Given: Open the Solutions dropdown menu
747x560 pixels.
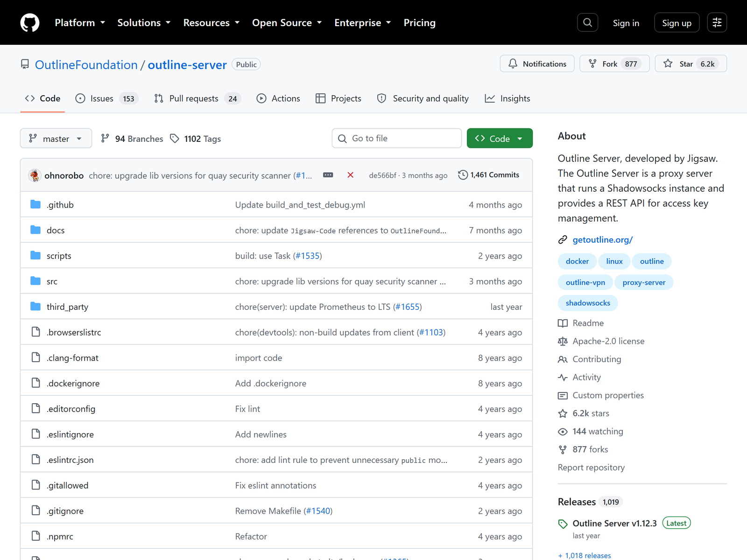Looking at the screenshot, I should pos(144,22).
